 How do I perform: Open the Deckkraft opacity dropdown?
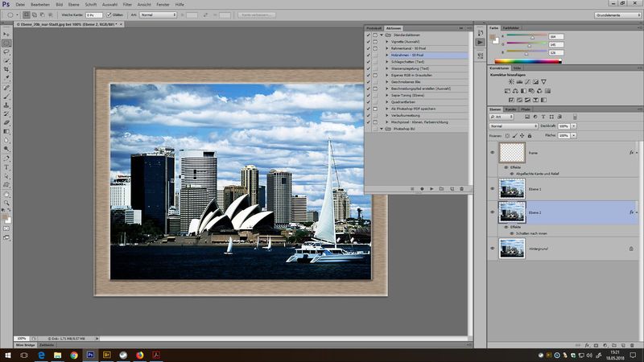pos(573,126)
